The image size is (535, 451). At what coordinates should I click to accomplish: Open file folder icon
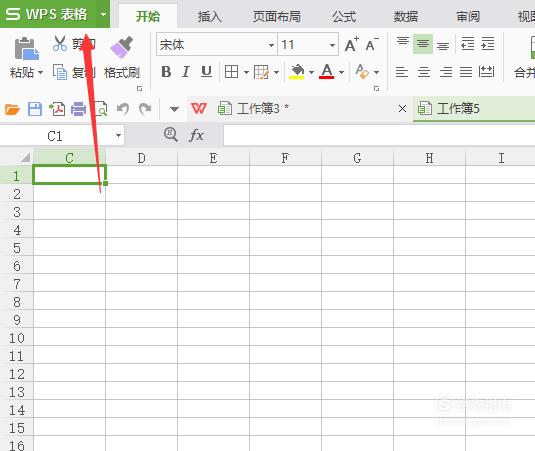pyautogui.click(x=12, y=109)
